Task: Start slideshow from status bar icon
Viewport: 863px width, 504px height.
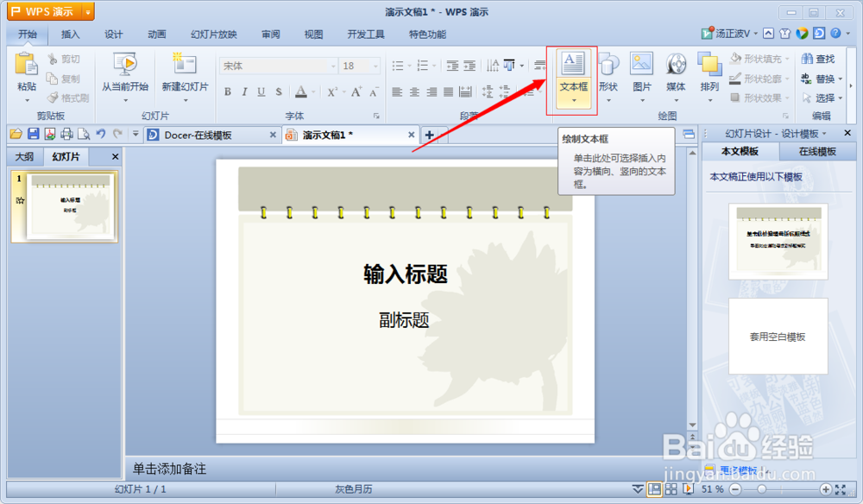Action: pyautogui.click(x=688, y=489)
